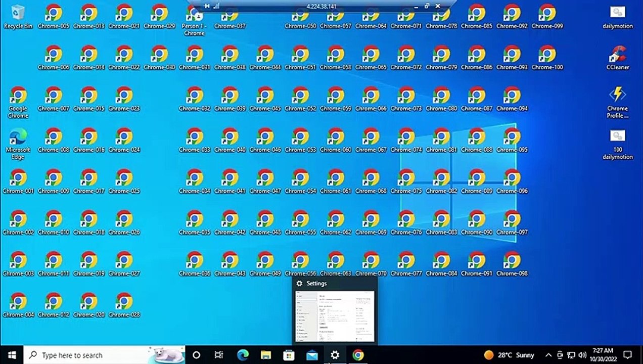Image resolution: width=643 pixels, height=364 pixels.
Task: Select the Chrome-044 desktop shortcut
Action: click(x=265, y=58)
